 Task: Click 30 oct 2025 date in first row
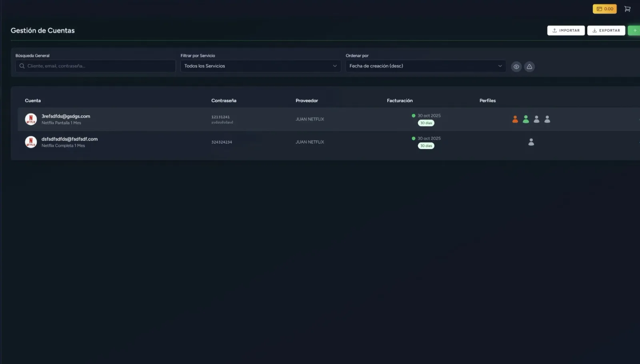[429, 116]
